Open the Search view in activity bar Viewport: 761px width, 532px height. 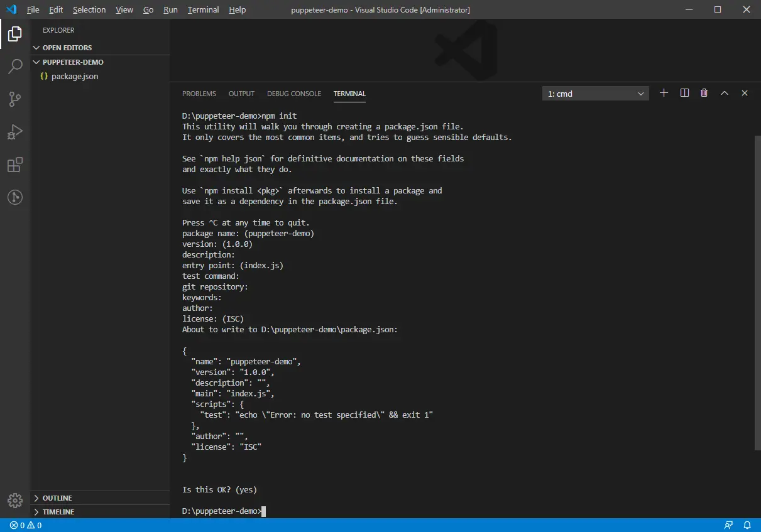coord(15,66)
